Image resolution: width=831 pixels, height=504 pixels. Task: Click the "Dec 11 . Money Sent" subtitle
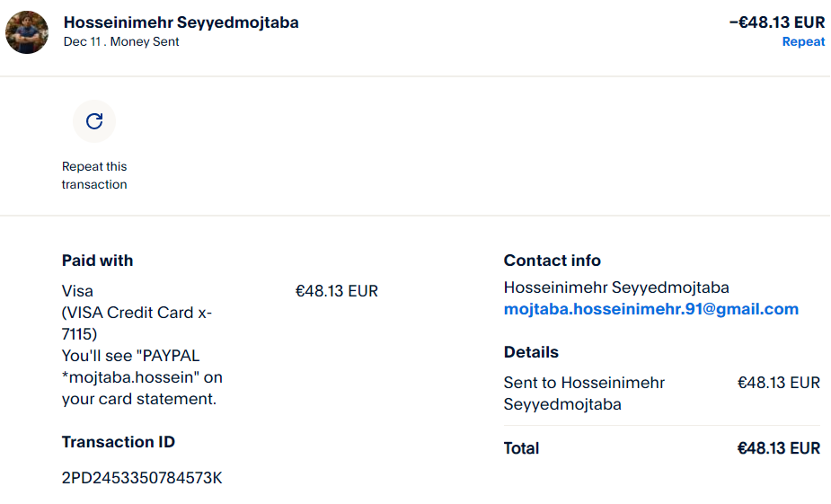click(x=121, y=41)
